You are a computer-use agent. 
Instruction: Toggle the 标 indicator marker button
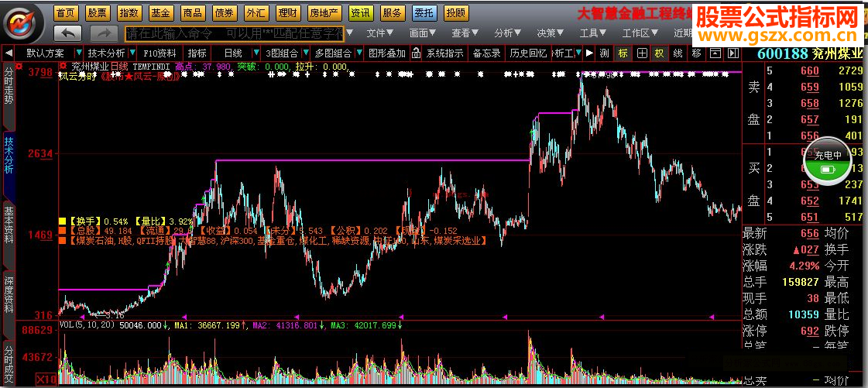click(623, 53)
